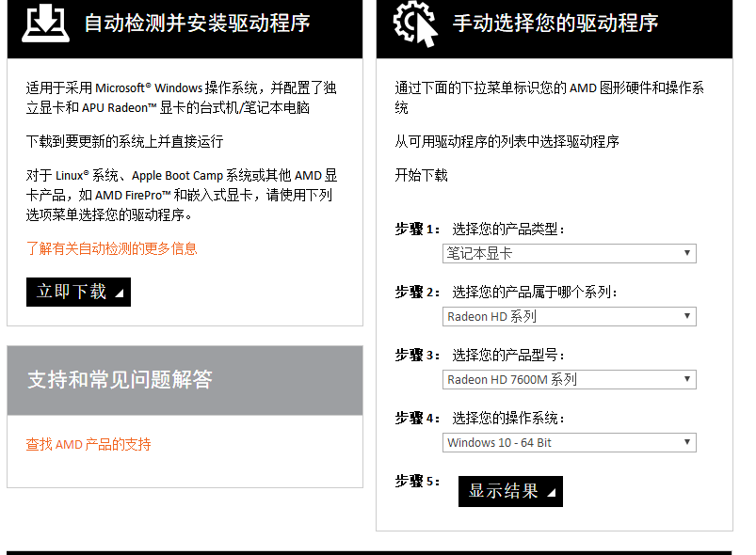Open the Windows 10 - 64 Bit dropdown
This screenshot has height=555, width=756.
click(x=569, y=442)
